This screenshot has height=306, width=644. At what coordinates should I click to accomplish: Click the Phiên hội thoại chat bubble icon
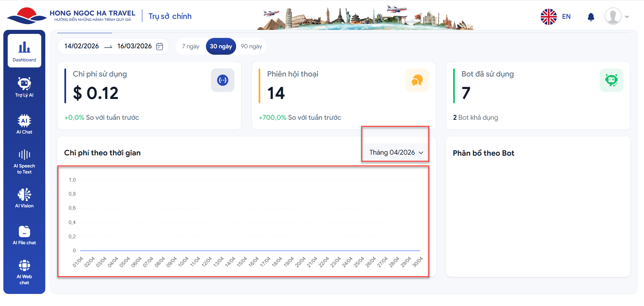417,80
